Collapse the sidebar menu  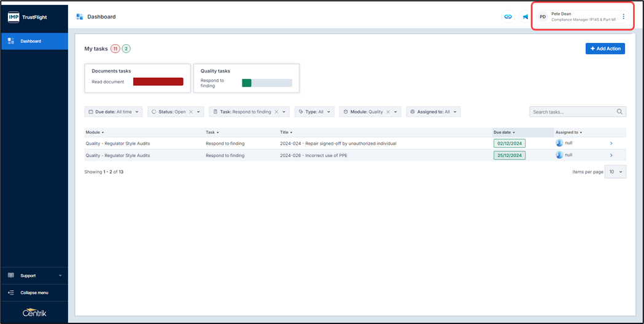[x=34, y=292]
